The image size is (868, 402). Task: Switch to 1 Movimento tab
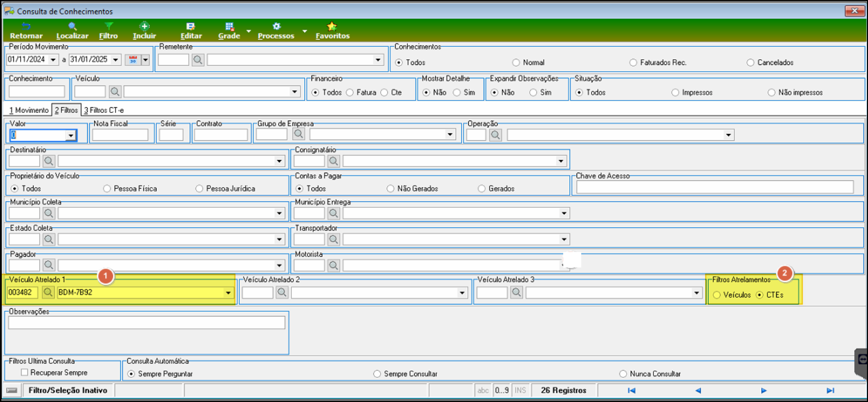click(x=29, y=110)
